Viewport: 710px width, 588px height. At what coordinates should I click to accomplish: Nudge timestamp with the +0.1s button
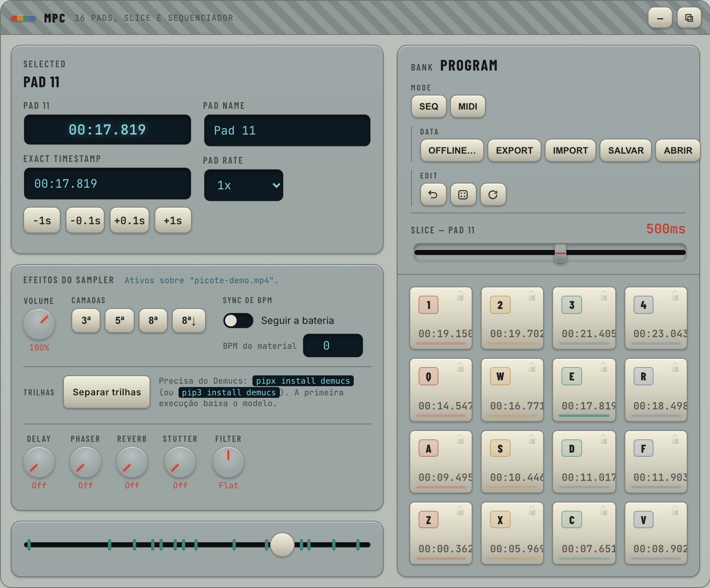(x=130, y=220)
